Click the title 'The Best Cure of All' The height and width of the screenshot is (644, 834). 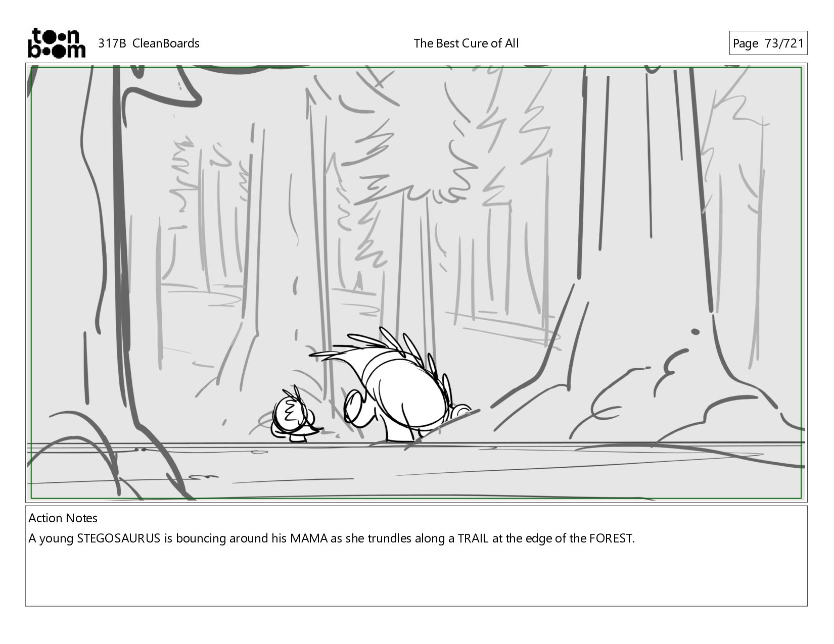tap(466, 43)
